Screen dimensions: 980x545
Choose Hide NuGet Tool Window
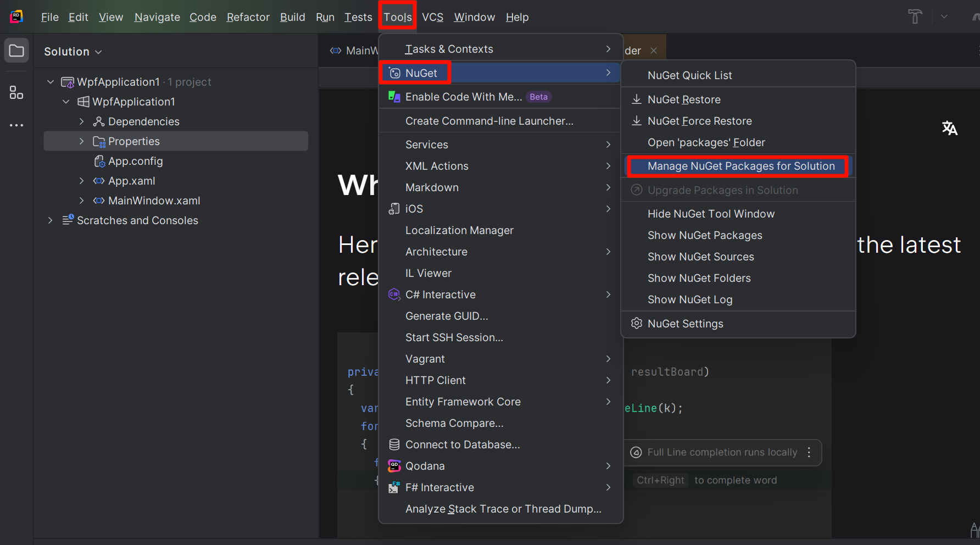pos(738,214)
